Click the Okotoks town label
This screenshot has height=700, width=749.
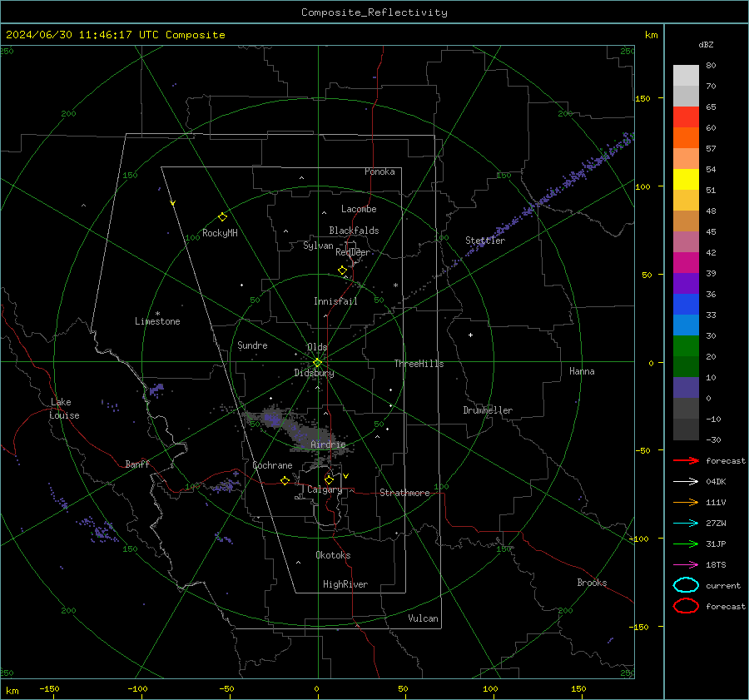pos(333,555)
